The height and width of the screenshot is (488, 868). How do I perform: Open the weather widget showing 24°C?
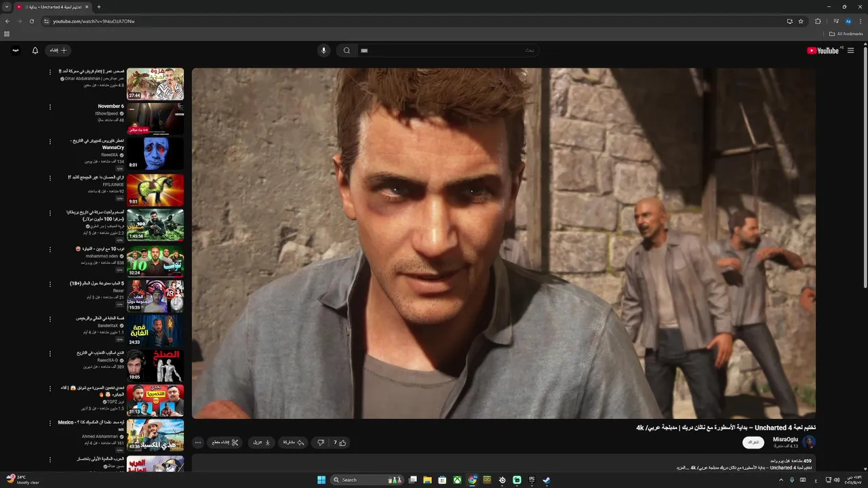pyautogui.click(x=23, y=480)
